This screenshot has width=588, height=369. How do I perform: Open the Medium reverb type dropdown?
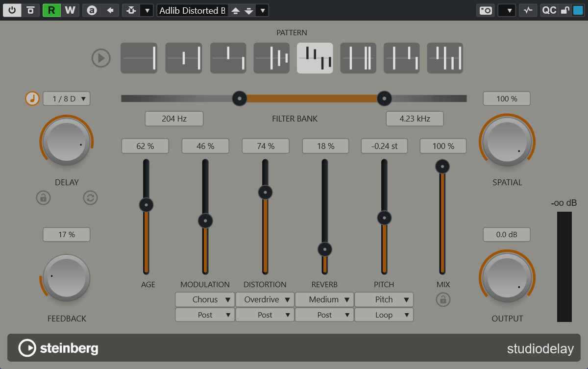tap(324, 299)
